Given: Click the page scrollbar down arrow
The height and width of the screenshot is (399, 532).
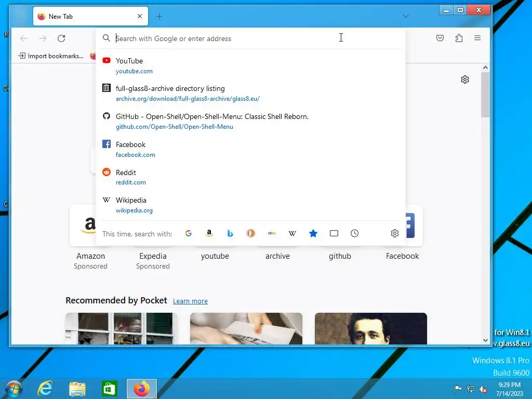Looking at the screenshot, I should tap(485, 340).
